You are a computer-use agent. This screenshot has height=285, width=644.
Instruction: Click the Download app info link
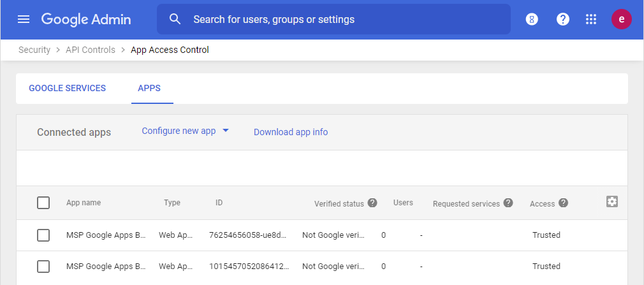point(291,132)
